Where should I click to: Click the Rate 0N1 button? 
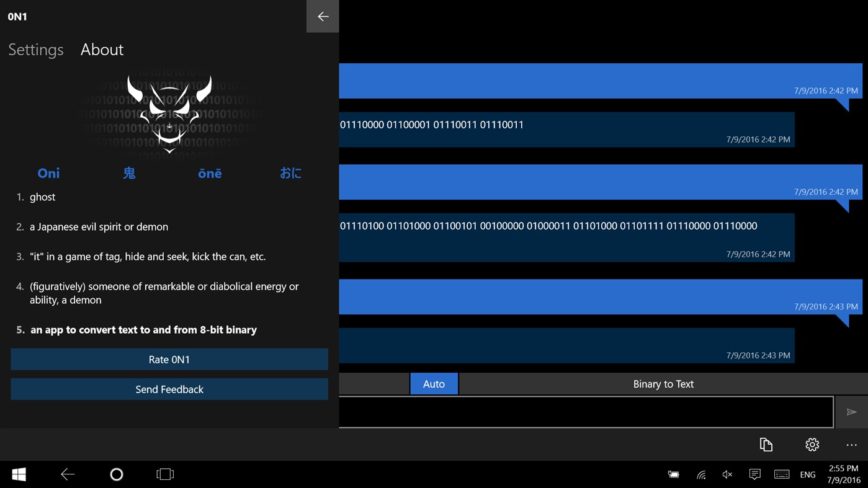(x=169, y=359)
